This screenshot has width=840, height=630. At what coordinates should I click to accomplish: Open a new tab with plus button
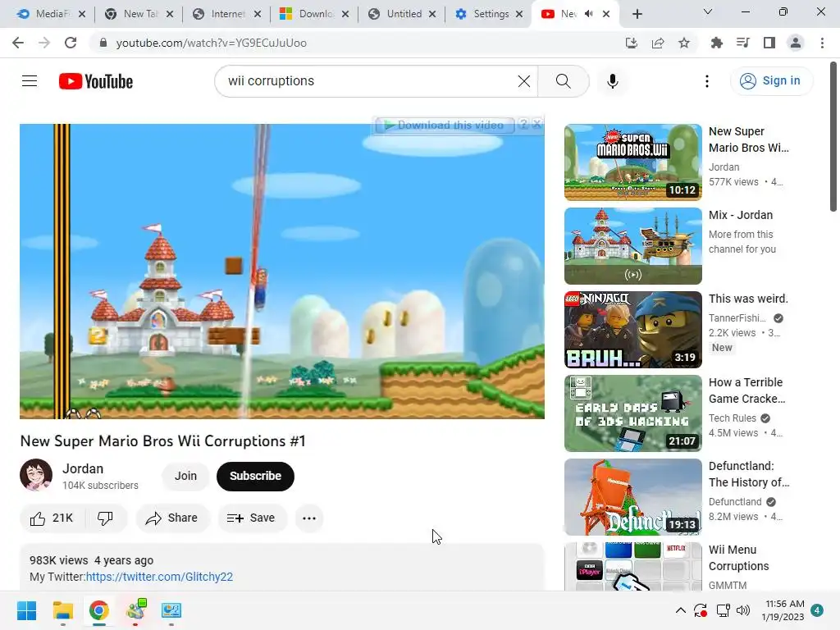click(637, 14)
